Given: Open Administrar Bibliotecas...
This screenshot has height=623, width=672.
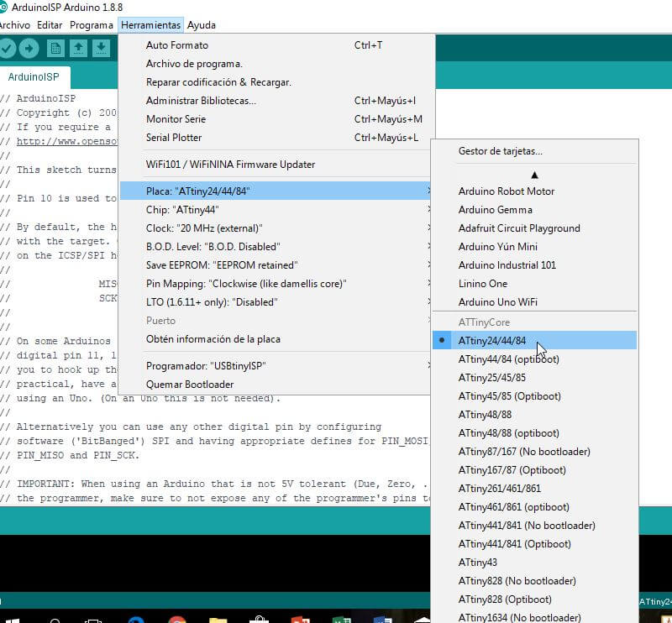Looking at the screenshot, I should [275, 100].
